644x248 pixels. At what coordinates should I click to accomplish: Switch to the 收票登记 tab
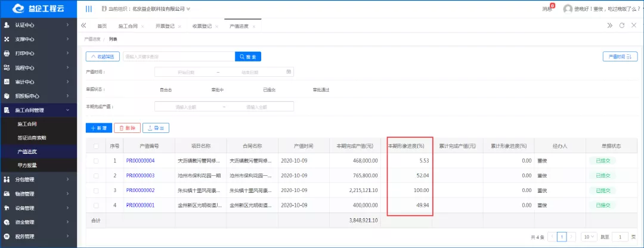tap(202, 26)
